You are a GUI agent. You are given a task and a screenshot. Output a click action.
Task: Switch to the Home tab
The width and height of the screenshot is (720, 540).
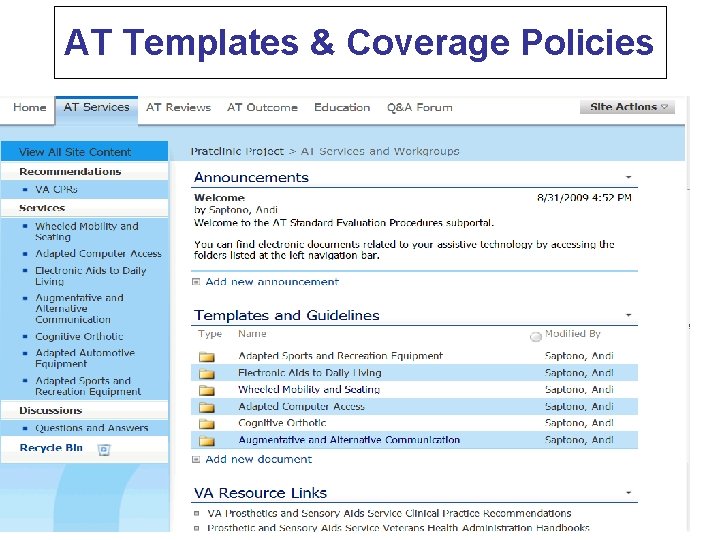click(30, 107)
